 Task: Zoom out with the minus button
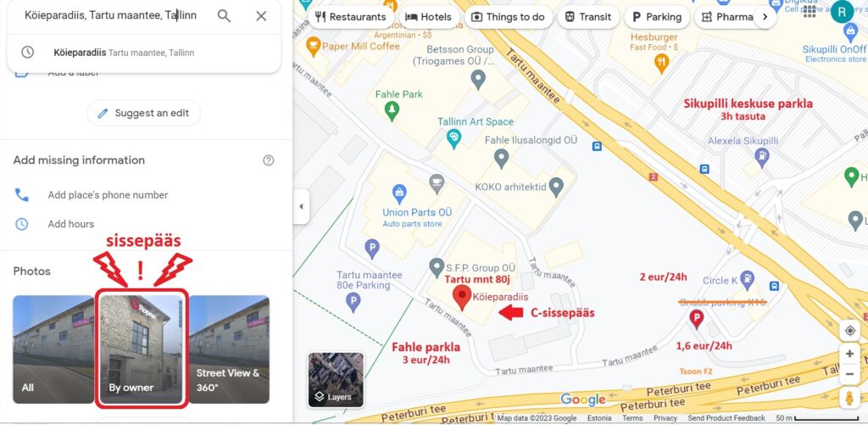[x=849, y=374]
